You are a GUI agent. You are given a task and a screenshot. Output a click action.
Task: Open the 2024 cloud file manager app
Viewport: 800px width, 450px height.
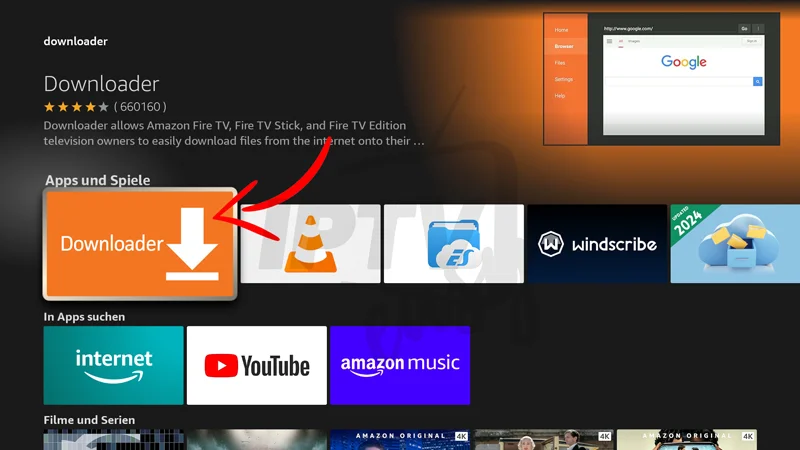pos(735,244)
